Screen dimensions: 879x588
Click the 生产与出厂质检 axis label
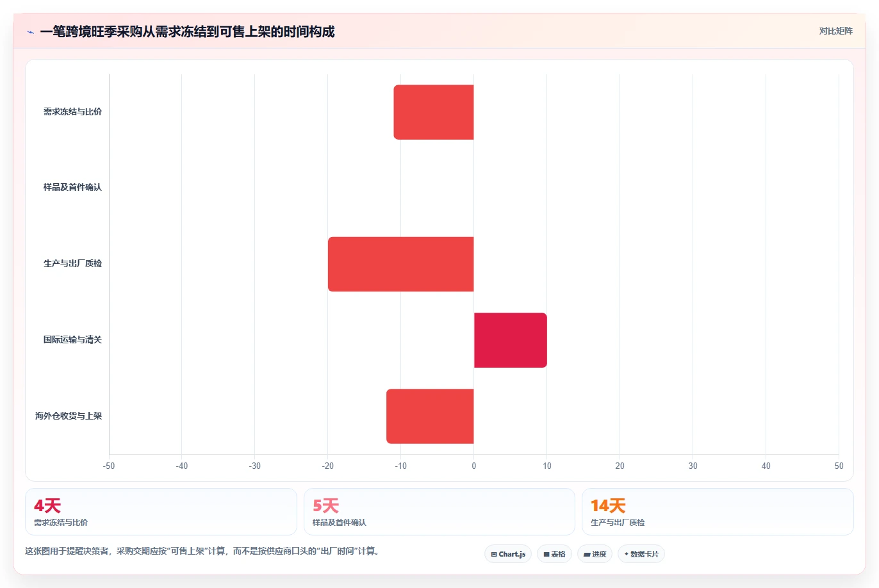72,263
